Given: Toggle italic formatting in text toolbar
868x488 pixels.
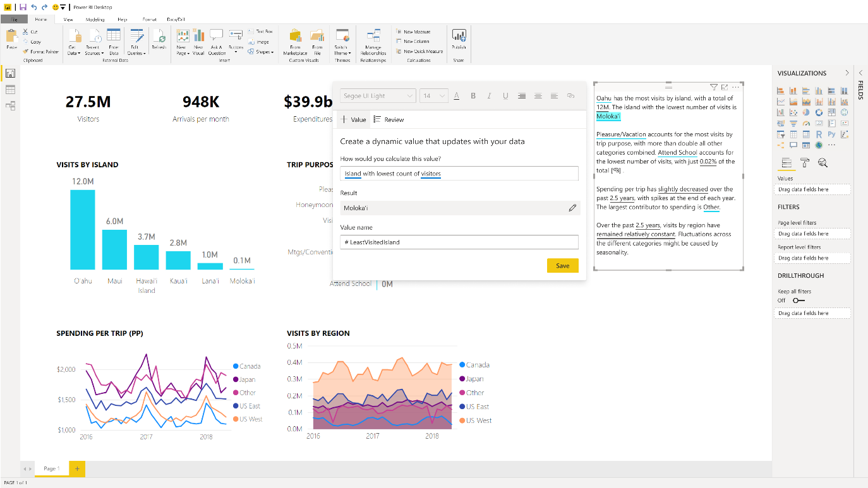Looking at the screenshot, I should pyautogui.click(x=489, y=96).
